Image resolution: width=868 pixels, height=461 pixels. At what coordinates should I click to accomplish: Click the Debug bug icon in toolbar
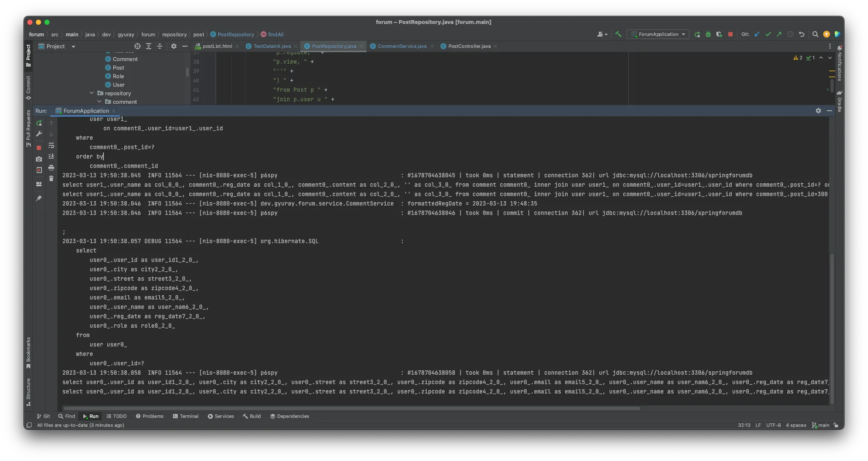tap(708, 34)
